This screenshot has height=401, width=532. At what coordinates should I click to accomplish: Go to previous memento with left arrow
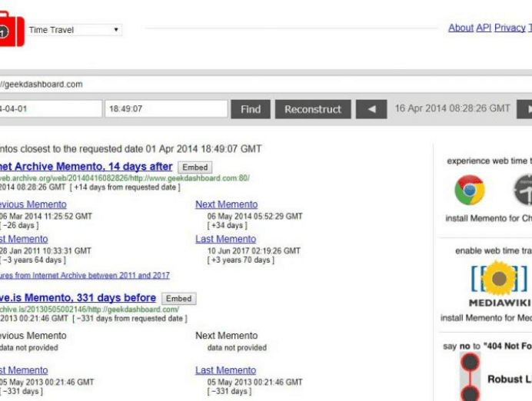371,109
